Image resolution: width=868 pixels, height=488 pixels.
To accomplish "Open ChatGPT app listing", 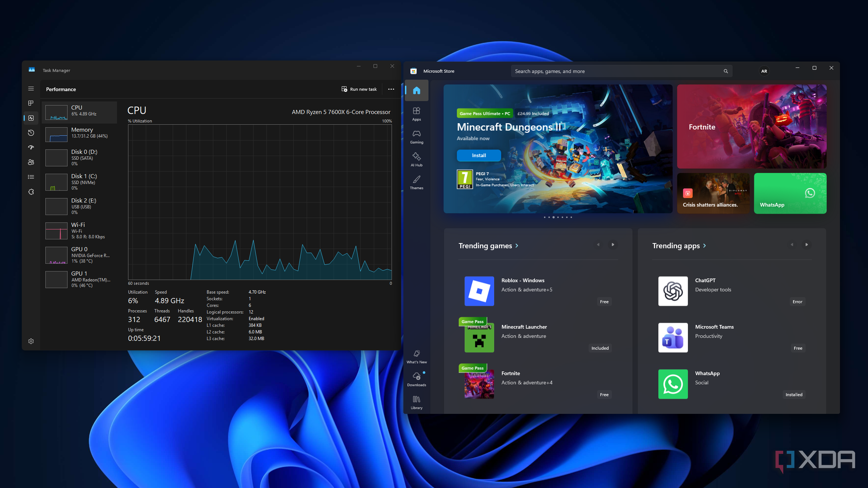I will [732, 291].
